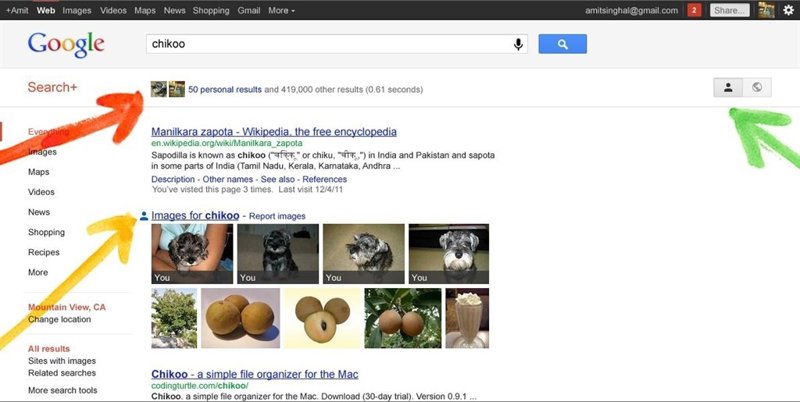Screen dimensions: 800x402
Task: Expand More search tools in sidebar
Action: tap(62, 391)
